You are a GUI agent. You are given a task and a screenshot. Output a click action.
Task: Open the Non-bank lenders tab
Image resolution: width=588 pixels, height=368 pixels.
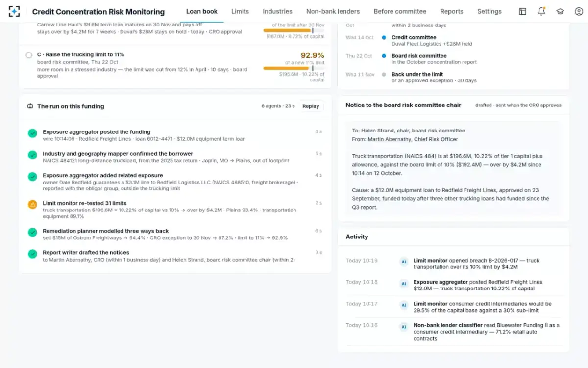coord(333,11)
